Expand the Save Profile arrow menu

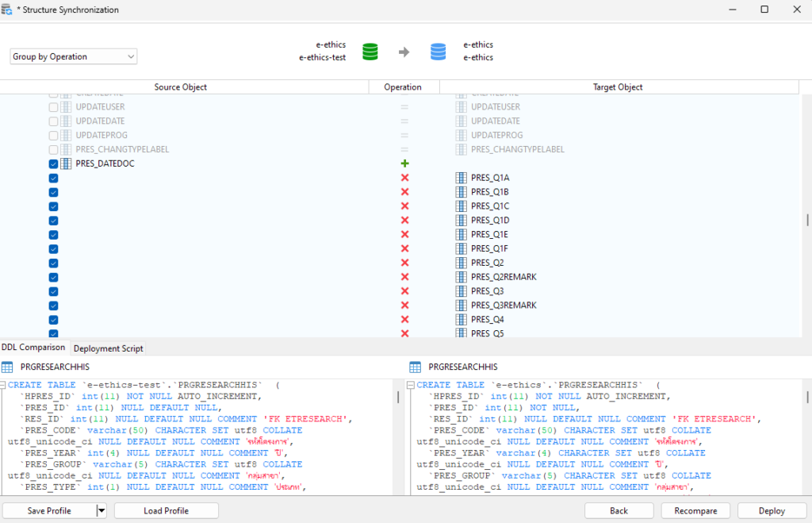pyautogui.click(x=101, y=511)
